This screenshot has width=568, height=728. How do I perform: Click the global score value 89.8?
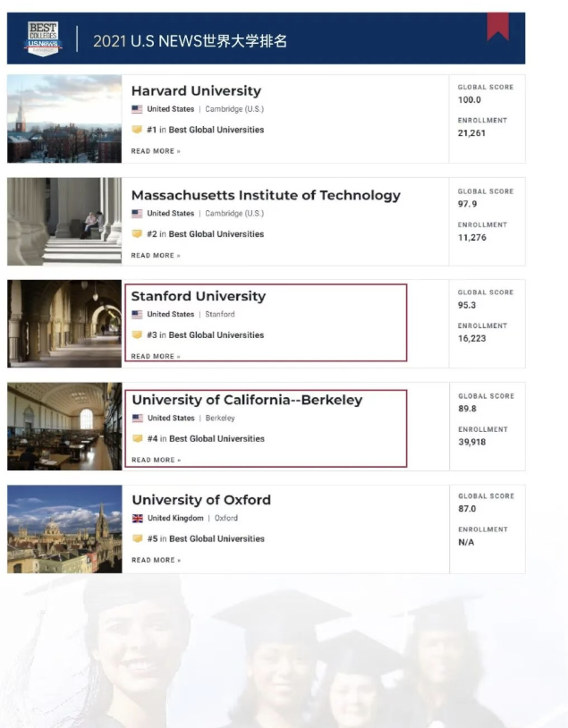467,409
